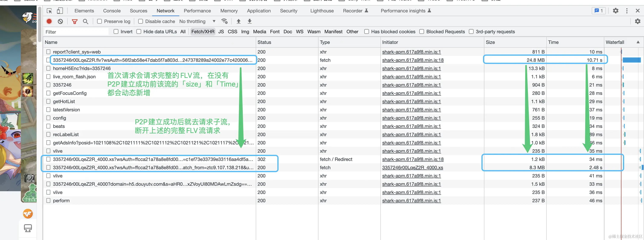Open the DevTools three-dot customize menu
The width and height of the screenshot is (644, 240).
627,11
